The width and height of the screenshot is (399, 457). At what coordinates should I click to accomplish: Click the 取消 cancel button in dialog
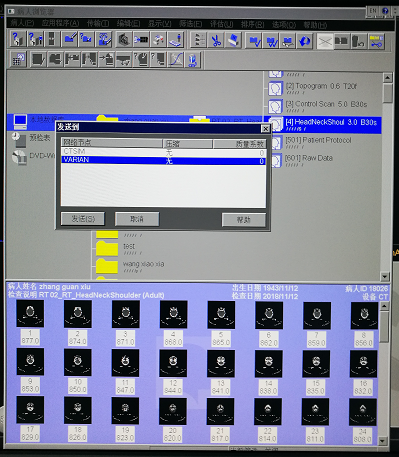[137, 219]
